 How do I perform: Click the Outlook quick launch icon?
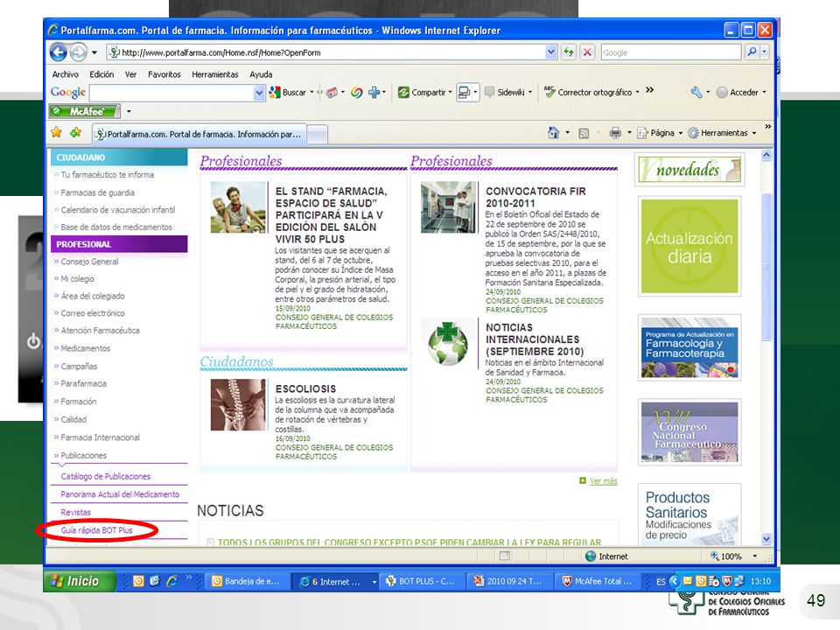tap(138, 581)
